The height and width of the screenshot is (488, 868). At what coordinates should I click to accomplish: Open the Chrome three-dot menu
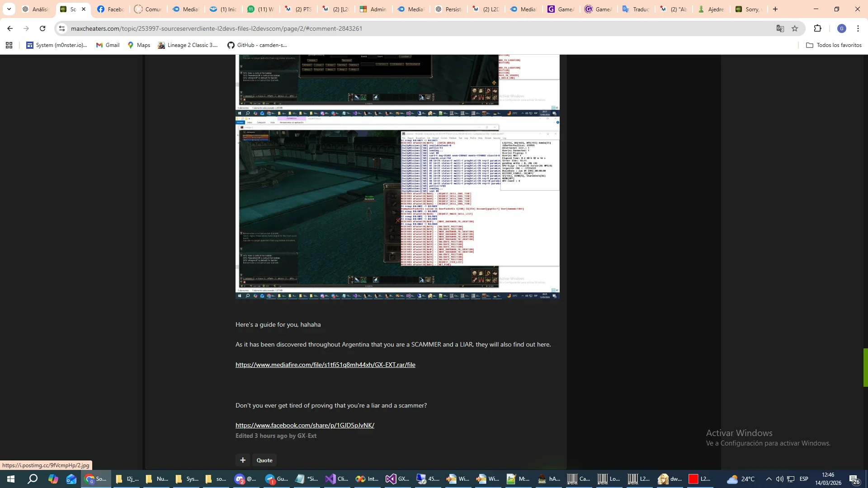pyautogui.click(x=858, y=28)
